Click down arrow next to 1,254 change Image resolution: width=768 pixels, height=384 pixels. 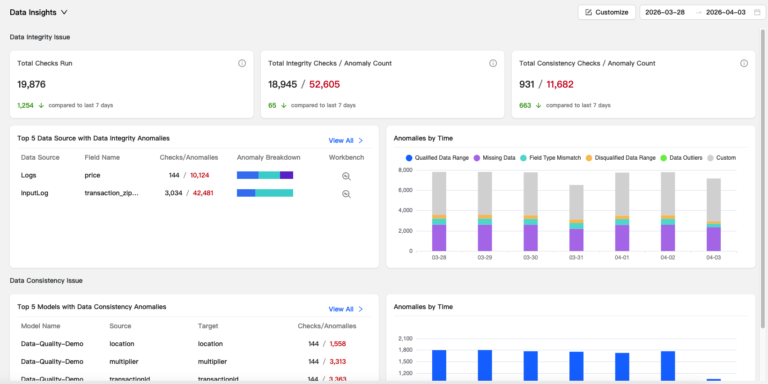pos(41,105)
